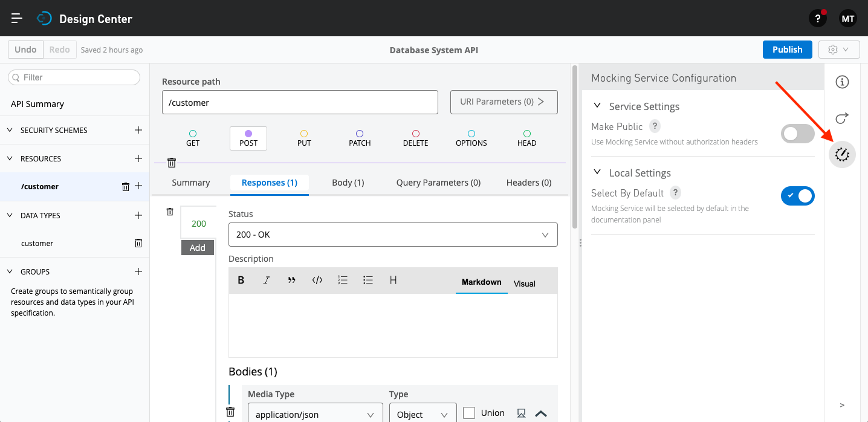Enable the Make Public toggle
This screenshot has height=422, width=868.
(x=797, y=134)
